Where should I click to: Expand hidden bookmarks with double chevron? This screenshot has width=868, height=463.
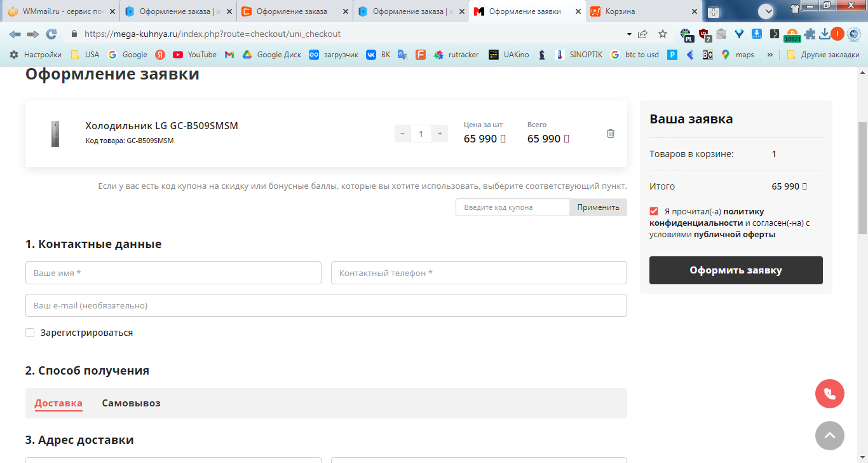[770, 55]
